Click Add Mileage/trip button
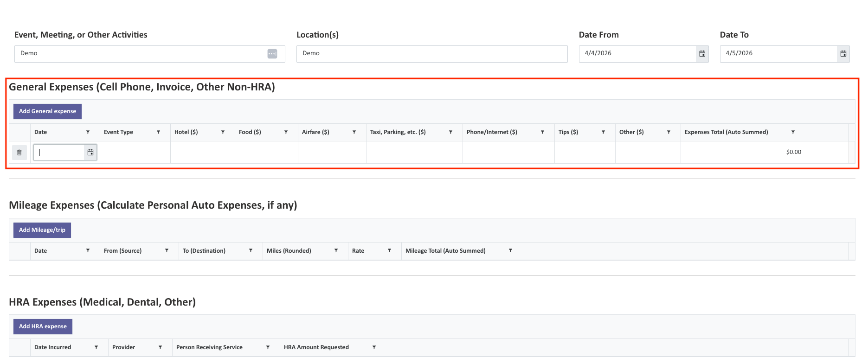 [x=42, y=230]
